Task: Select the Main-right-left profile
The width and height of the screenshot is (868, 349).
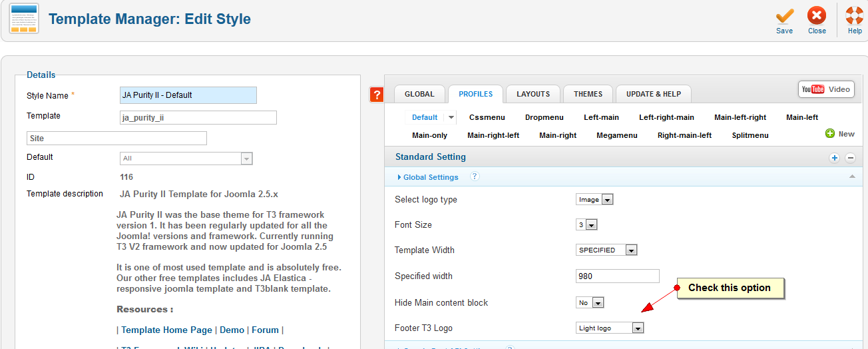Action: coord(493,135)
